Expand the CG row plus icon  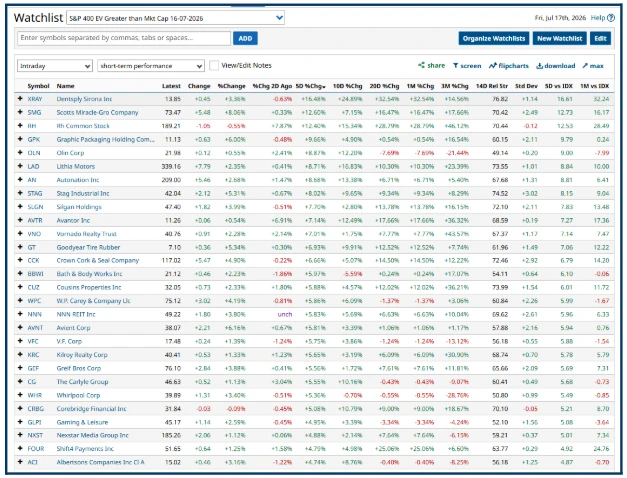click(20, 382)
